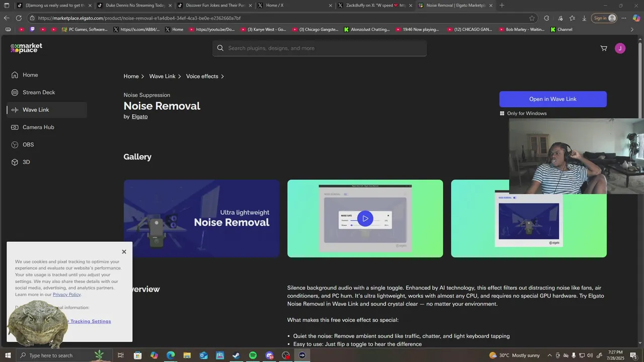Click Wave Link breadcrumb link
Viewport: 644px width, 362px height.
(162, 76)
